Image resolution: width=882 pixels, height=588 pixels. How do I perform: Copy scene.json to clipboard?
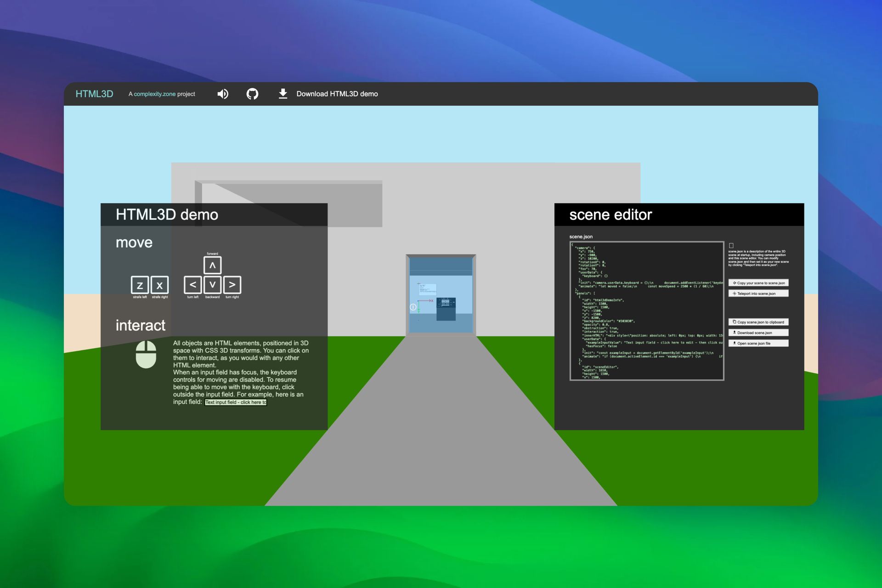tap(758, 322)
